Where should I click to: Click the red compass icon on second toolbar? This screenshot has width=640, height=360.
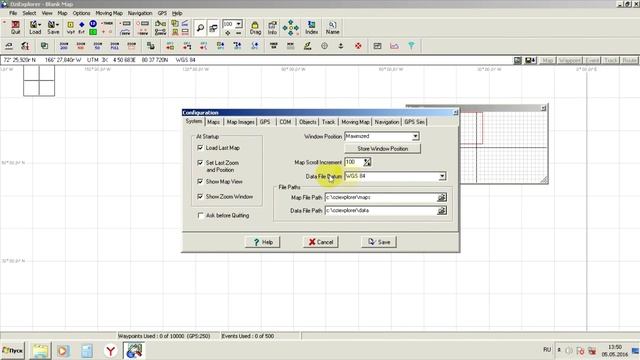[x=358, y=46]
